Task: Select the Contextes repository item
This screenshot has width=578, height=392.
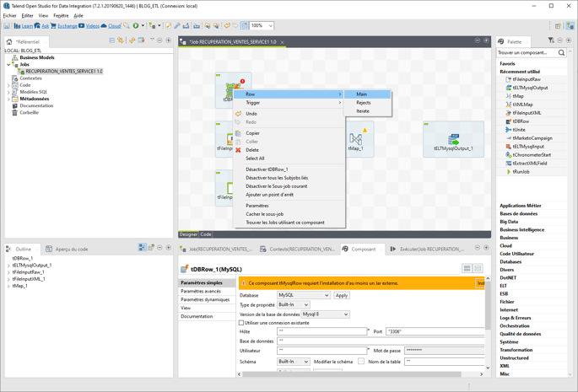Action: click(x=30, y=78)
